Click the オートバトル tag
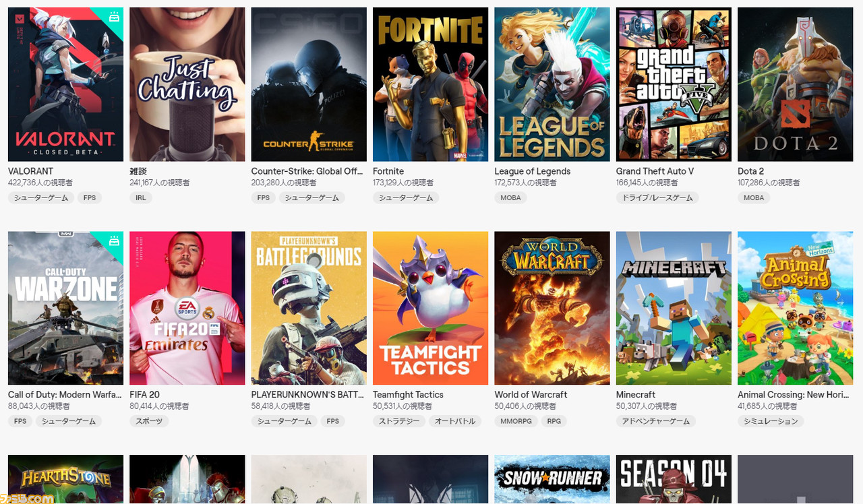This screenshot has width=863, height=504. pyautogui.click(x=454, y=421)
